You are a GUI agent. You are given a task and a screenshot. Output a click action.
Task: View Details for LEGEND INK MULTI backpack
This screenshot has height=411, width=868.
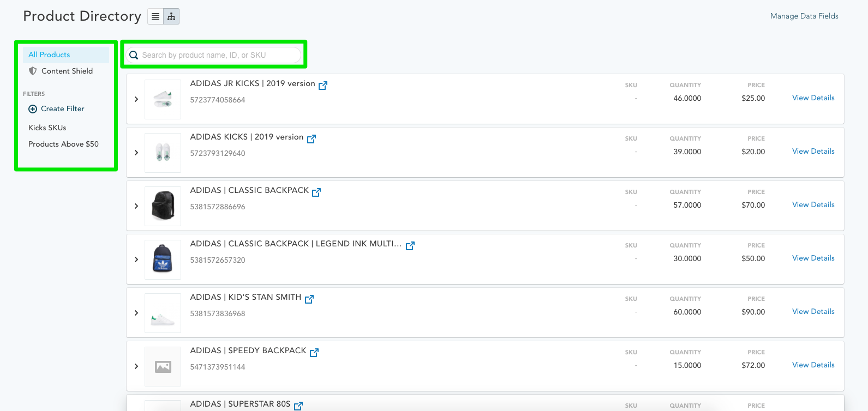coord(813,258)
